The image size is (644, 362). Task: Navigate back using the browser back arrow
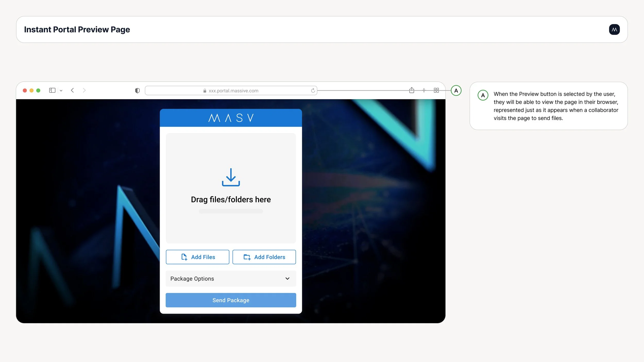[x=72, y=90]
